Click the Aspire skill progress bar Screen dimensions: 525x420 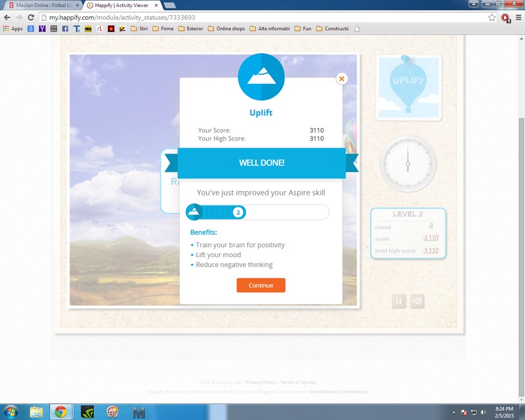pyautogui.click(x=257, y=213)
